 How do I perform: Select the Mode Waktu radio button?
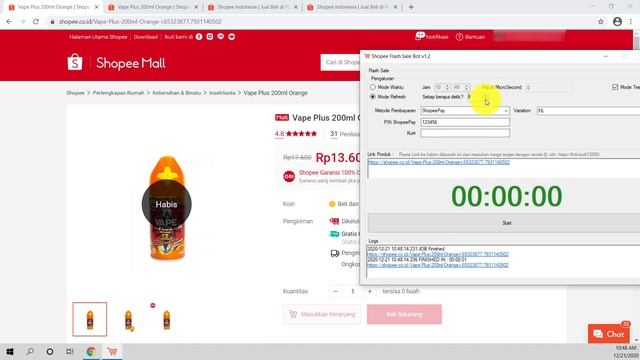(373, 87)
